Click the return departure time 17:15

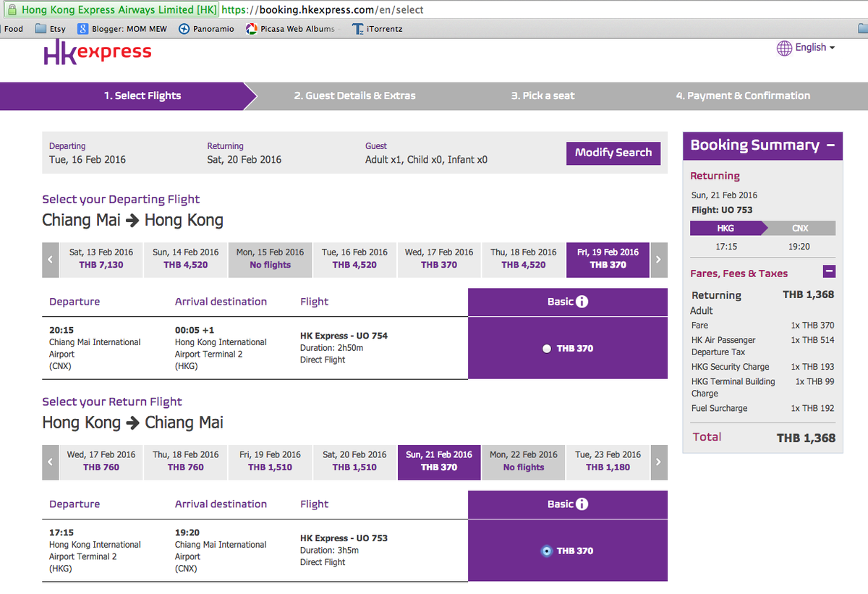[x=61, y=533]
